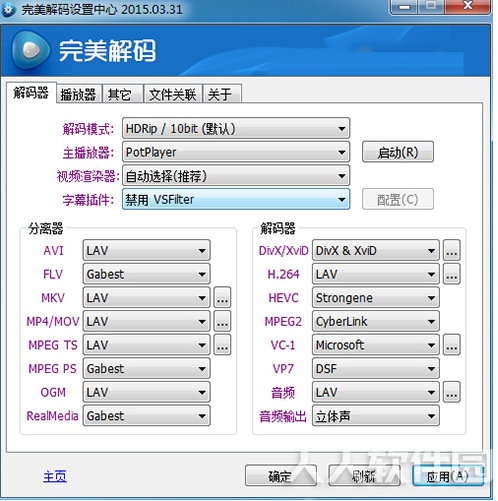Minimize the 完美解码设置中心 window
The image size is (498, 501).
coord(405,6)
